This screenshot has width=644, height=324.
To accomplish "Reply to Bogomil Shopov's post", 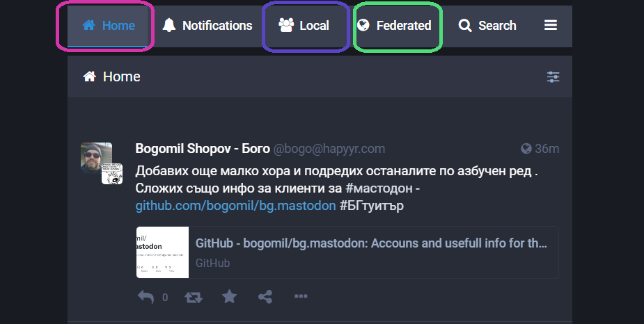I will (x=146, y=297).
